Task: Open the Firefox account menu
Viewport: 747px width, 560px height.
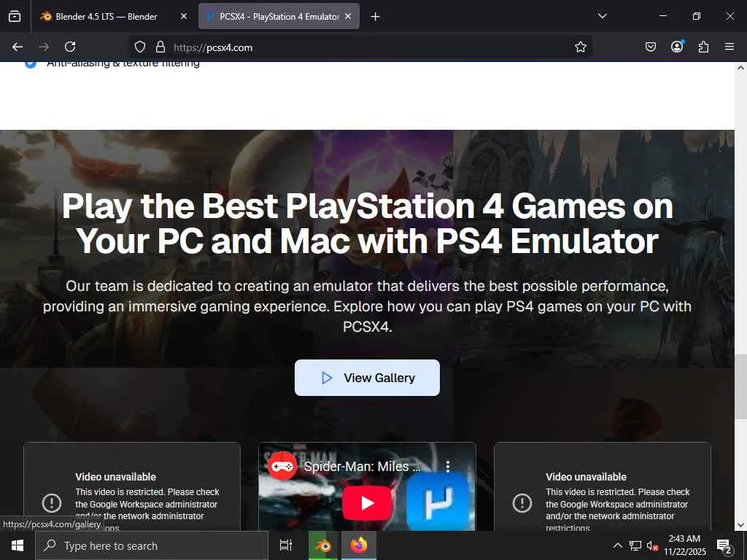Action: [x=677, y=47]
